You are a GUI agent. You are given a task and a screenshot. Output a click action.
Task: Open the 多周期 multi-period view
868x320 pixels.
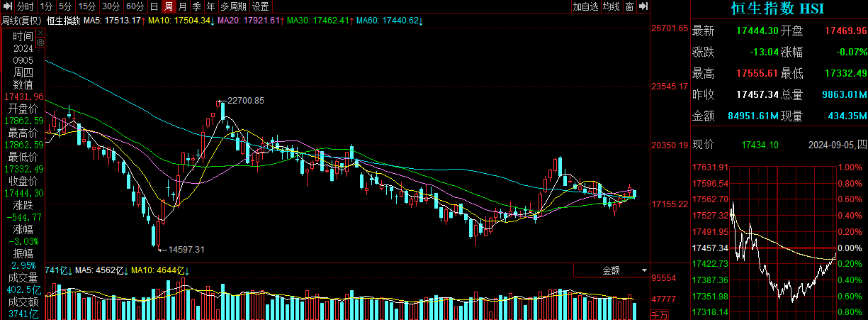(234, 6)
